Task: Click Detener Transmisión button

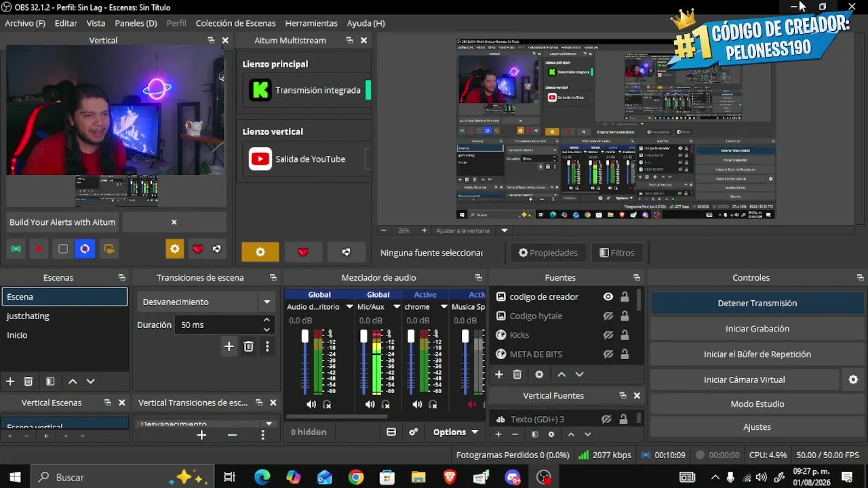Action: (x=757, y=303)
